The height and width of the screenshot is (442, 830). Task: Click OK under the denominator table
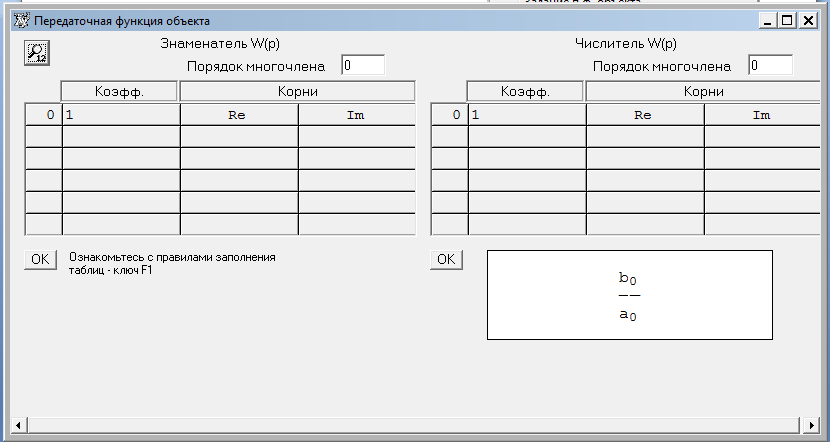click(x=40, y=259)
